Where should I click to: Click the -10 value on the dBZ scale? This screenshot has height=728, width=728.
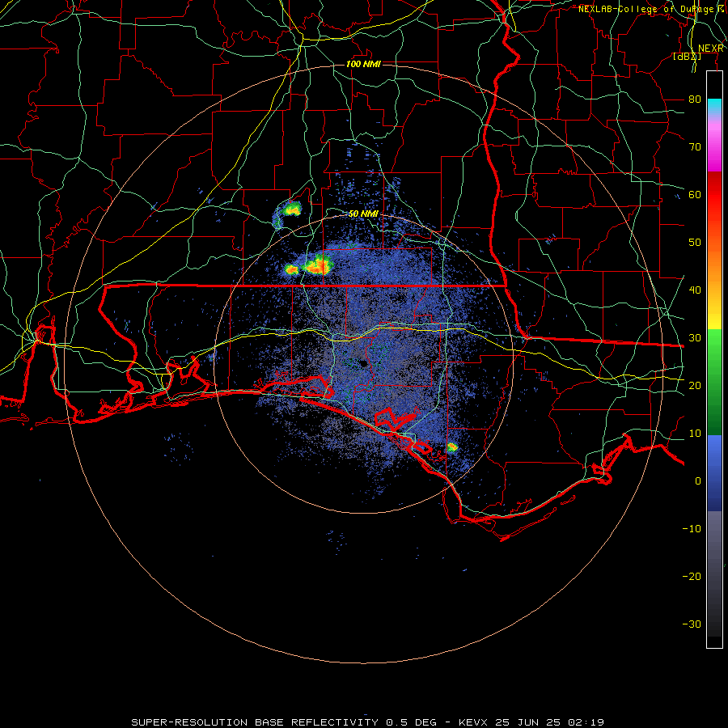(692, 529)
